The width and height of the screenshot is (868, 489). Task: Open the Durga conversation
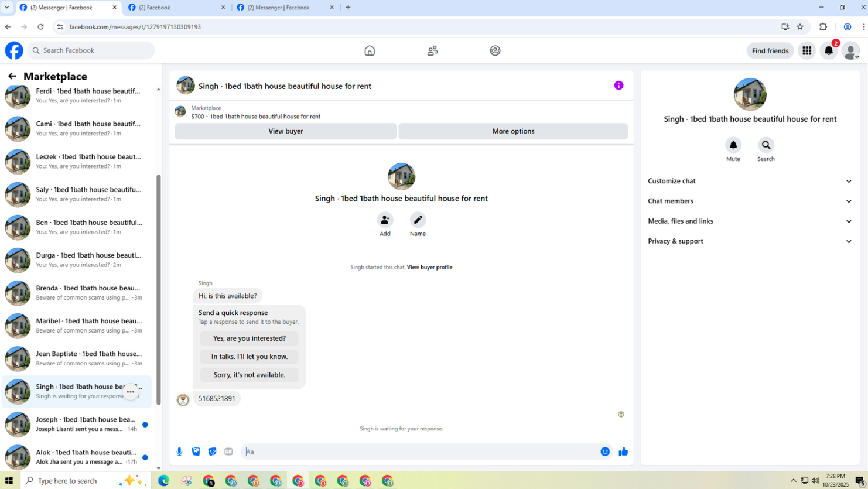[76, 259]
